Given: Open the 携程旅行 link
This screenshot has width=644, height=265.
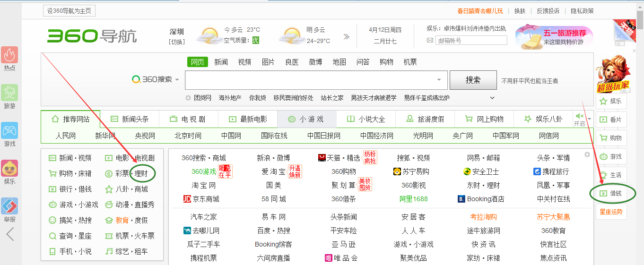Looking at the screenshot, I should 551,171.
